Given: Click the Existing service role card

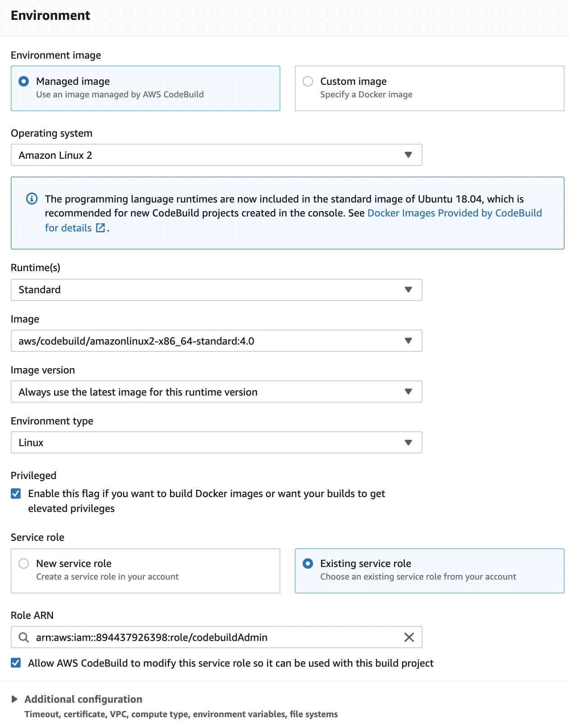Looking at the screenshot, I should (429, 570).
